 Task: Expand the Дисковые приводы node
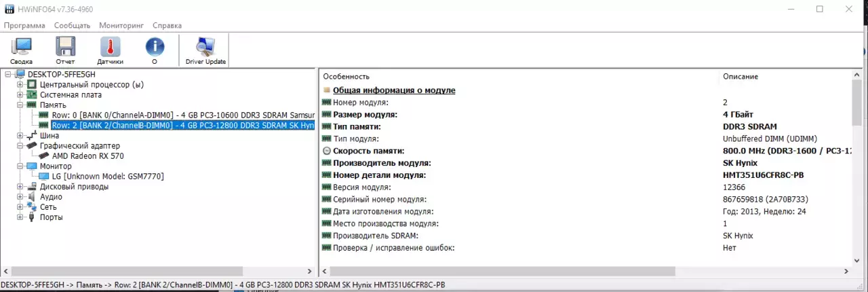[x=20, y=186]
